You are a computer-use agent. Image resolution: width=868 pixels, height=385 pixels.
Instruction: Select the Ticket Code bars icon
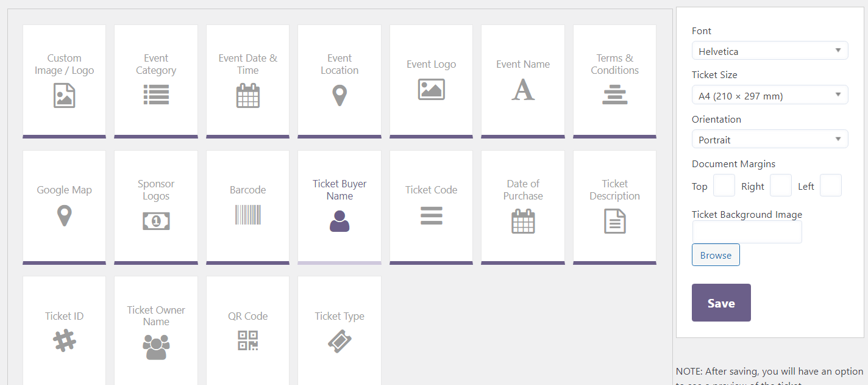[x=432, y=215]
